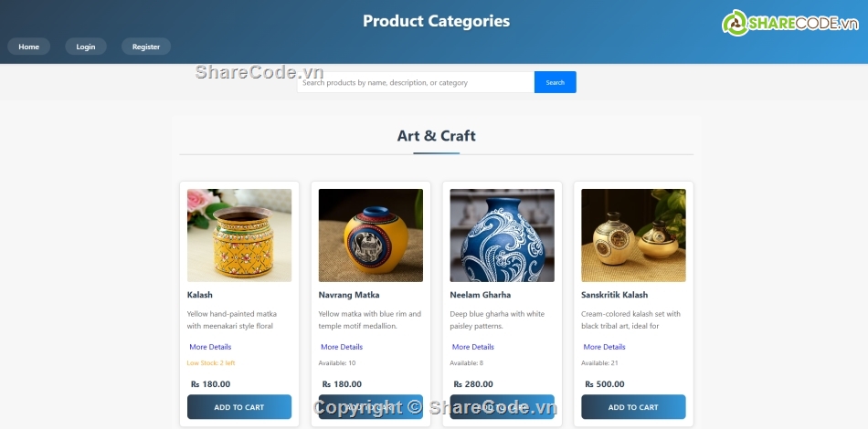Add Navrang Matka to cart
Screen dimensions: 868x429
370,407
